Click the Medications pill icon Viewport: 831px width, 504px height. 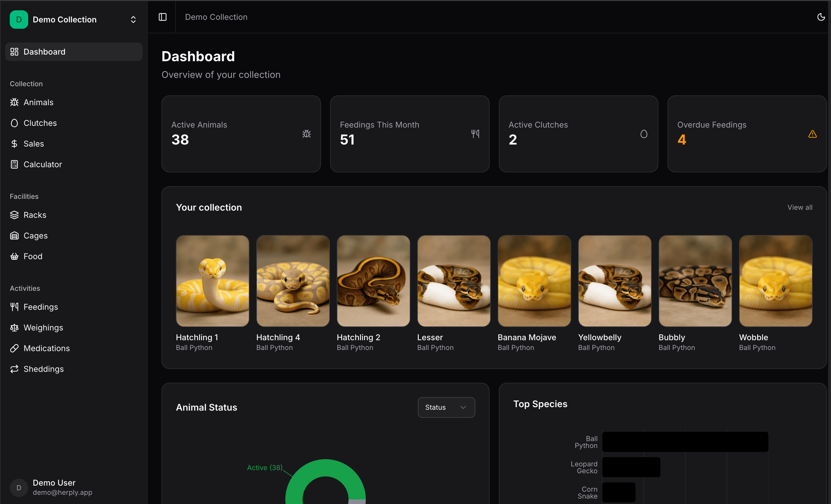tap(14, 348)
